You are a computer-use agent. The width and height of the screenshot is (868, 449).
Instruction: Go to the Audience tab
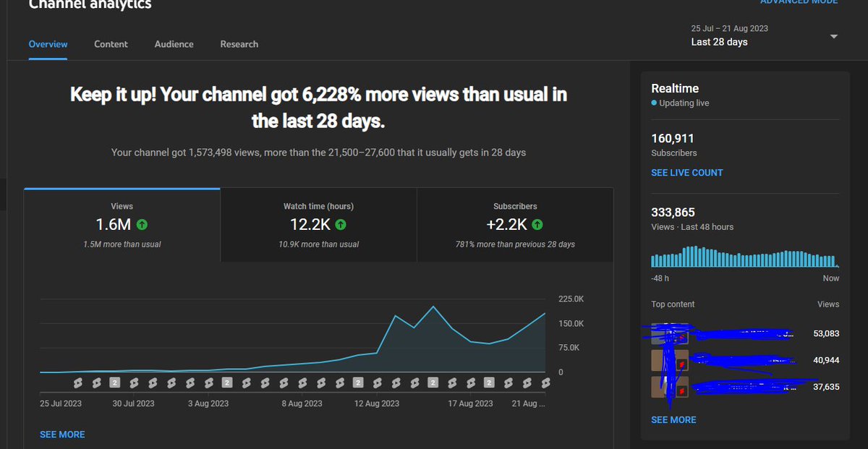click(x=174, y=44)
